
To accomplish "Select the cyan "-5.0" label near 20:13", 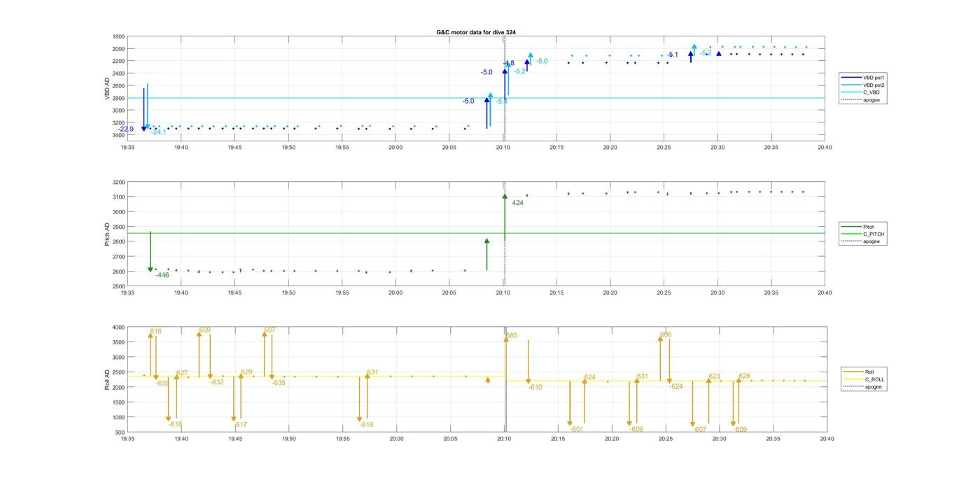I will [542, 62].
